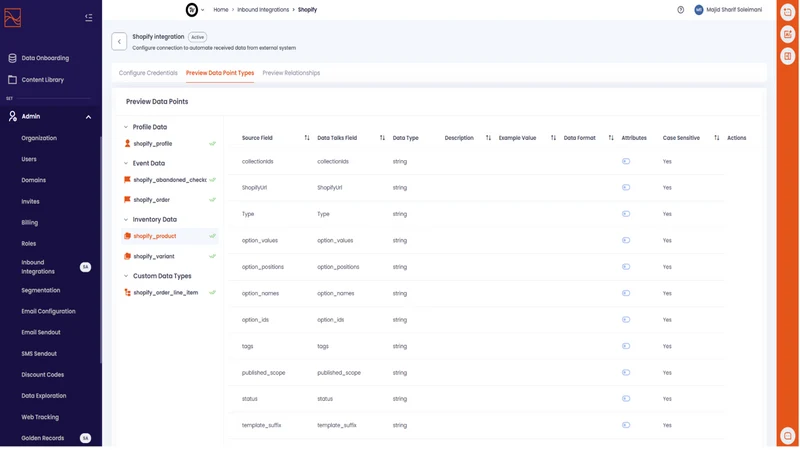Open Discount Codes in sidebar
This screenshot has width=800, height=450.
(x=43, y=374)
